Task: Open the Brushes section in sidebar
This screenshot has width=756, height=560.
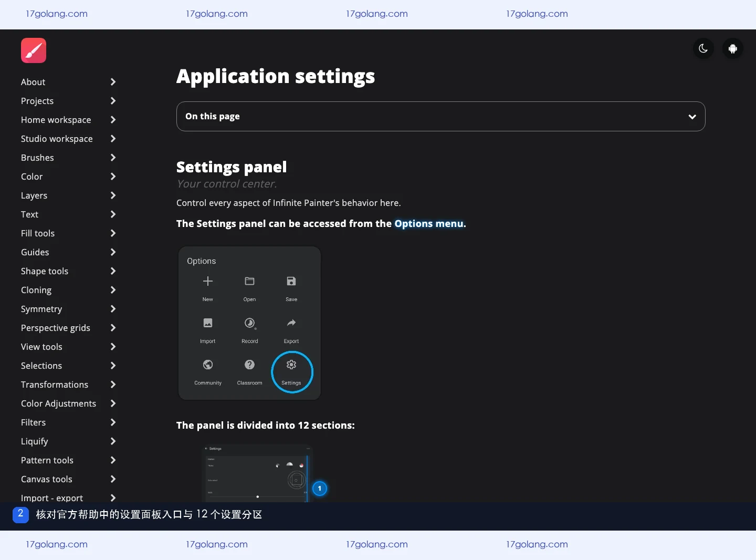Action: tap(37, 158)
